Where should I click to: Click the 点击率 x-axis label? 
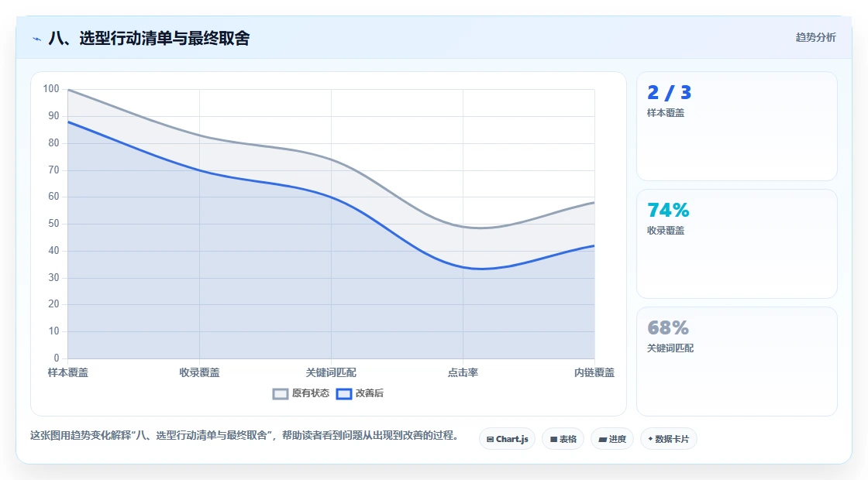tap(463, 372)
